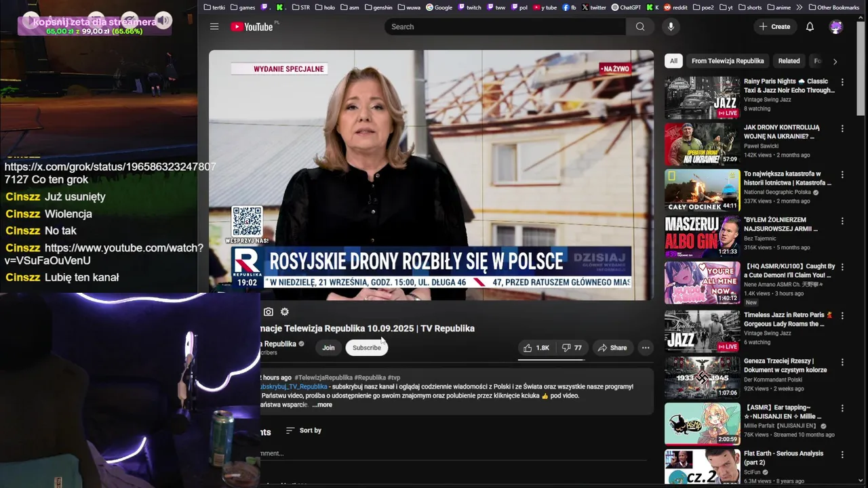Click the screenshot camera icon below the video

coord(269,312)
